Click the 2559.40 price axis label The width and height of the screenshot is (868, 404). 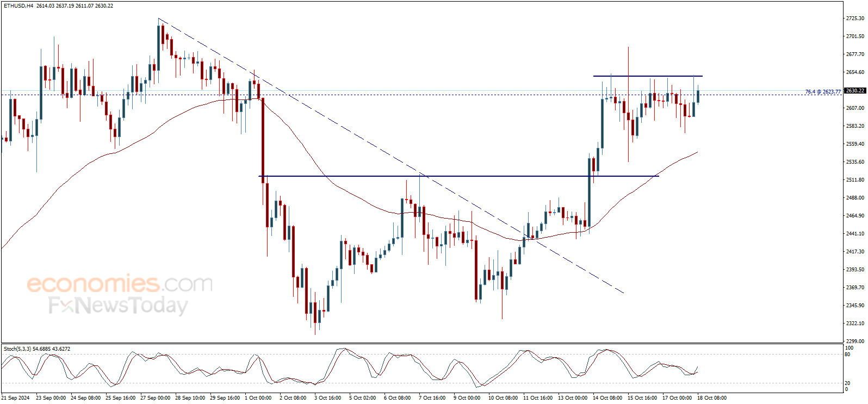pyautogui.click(x=855, y=144)
